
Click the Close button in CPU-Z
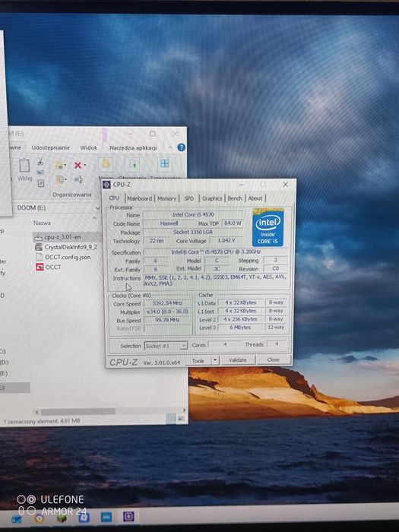point(273,359)
